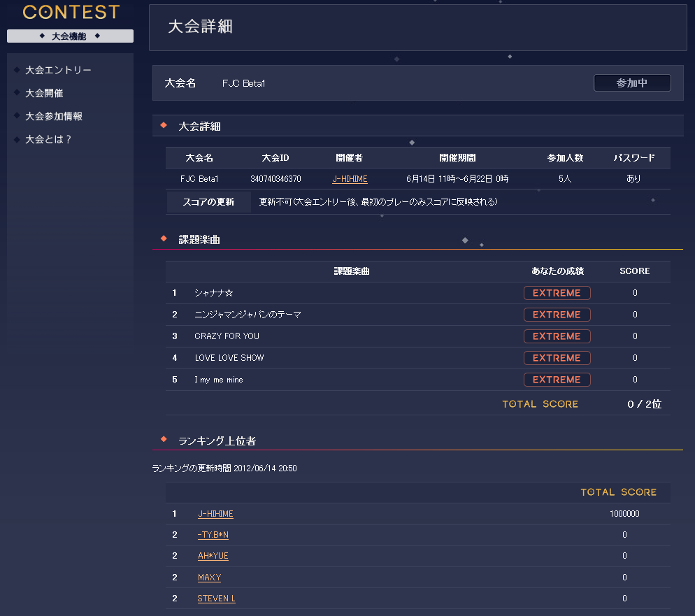Click the 参加中 status button

[631, 83]
